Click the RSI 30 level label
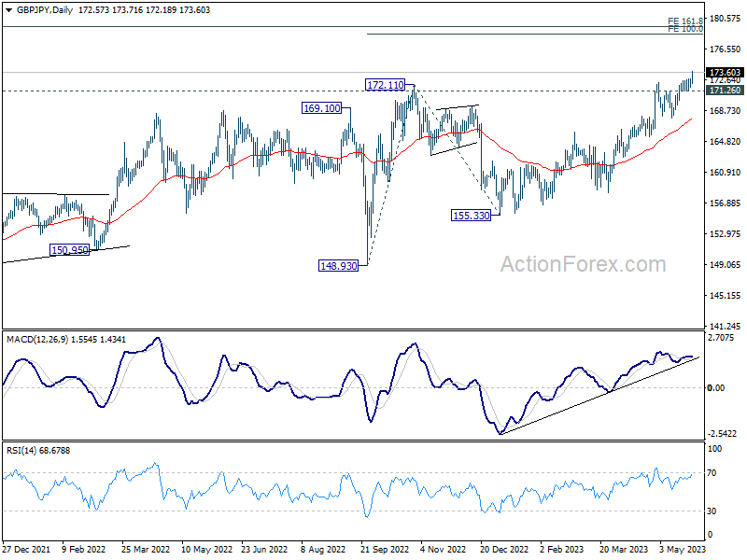The image size is (747, 560). click(712, 511)
